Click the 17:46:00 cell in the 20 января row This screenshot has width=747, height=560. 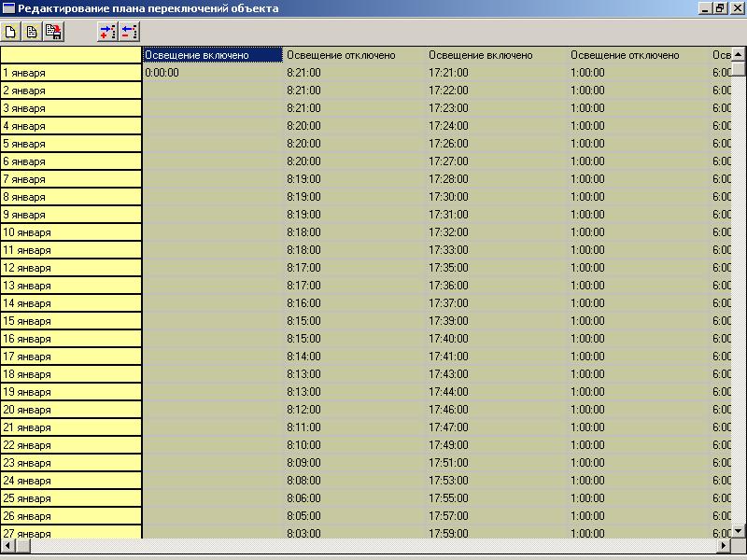497,410
